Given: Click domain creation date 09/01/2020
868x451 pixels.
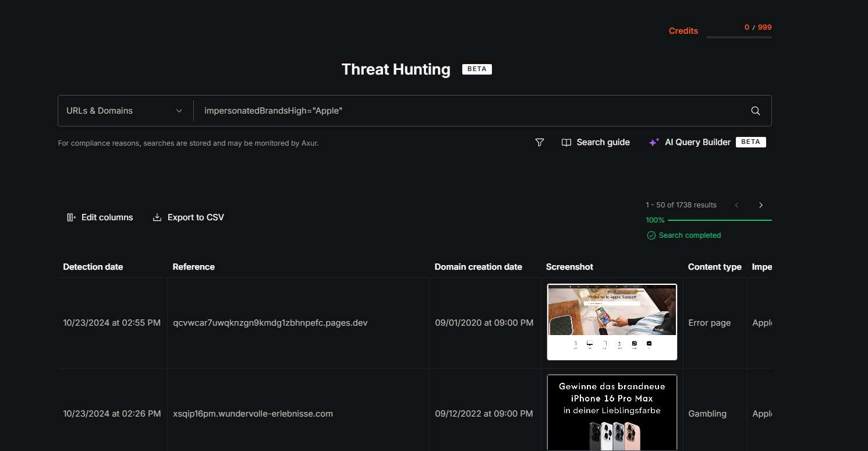Looking at the screenshot, I should pyautogui.click(x=484, y=323).
